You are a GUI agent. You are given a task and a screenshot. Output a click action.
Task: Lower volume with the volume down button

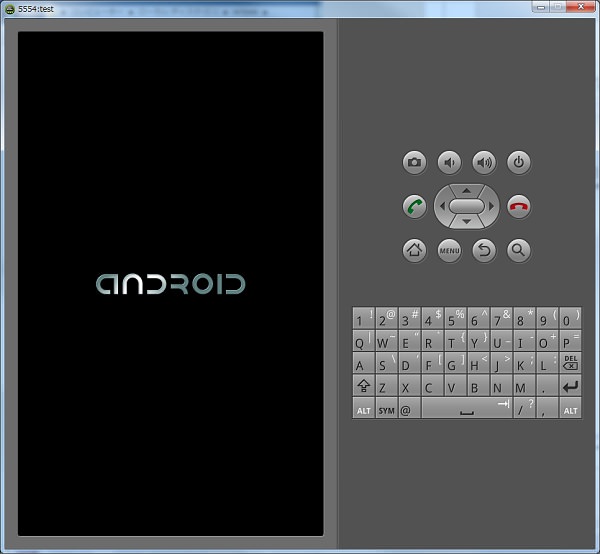449,163
